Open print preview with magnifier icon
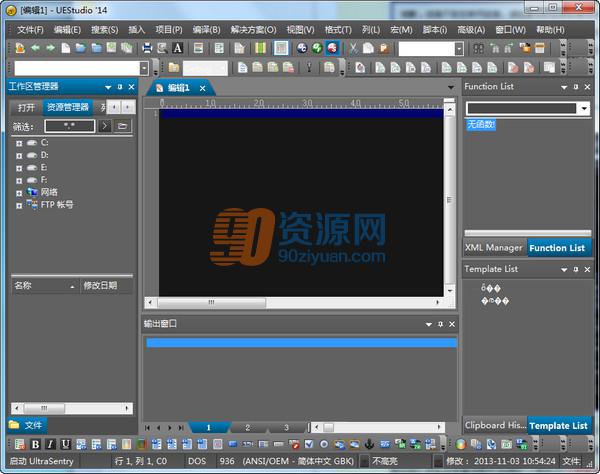 point(162,48)
